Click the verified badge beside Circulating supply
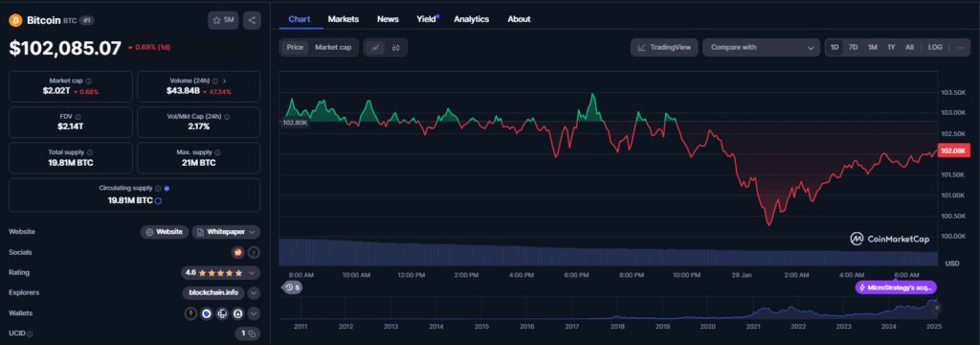Screen dimensions: 980x345 click(x=167, y=188)
